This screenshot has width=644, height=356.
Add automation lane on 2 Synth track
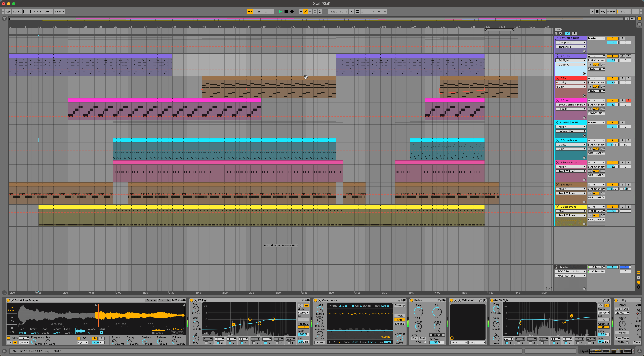(x=584, y=73)
